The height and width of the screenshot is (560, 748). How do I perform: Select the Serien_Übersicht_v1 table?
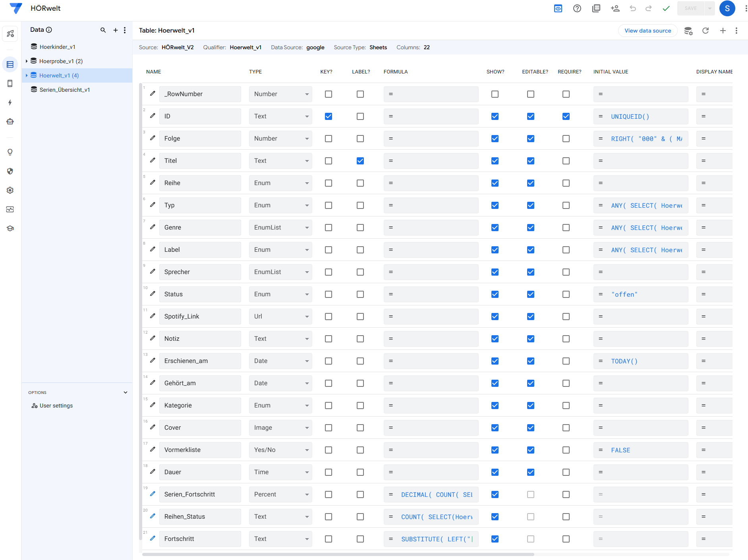tap(64, 89)
